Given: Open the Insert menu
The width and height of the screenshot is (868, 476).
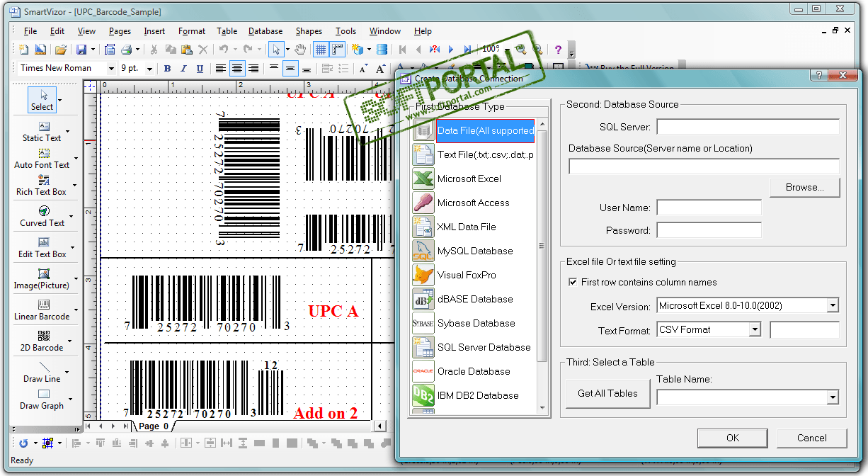Looking at the screenshot, I should click(154, 31).
